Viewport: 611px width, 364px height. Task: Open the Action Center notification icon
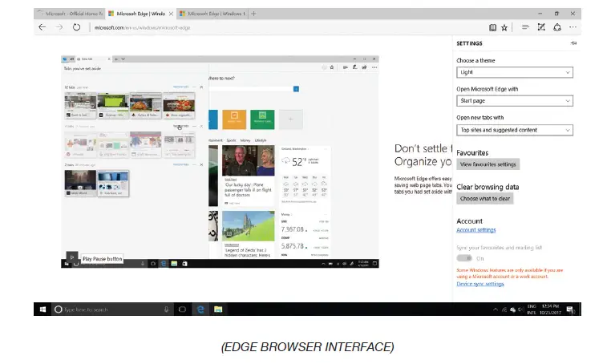click(x=570, y=309)
